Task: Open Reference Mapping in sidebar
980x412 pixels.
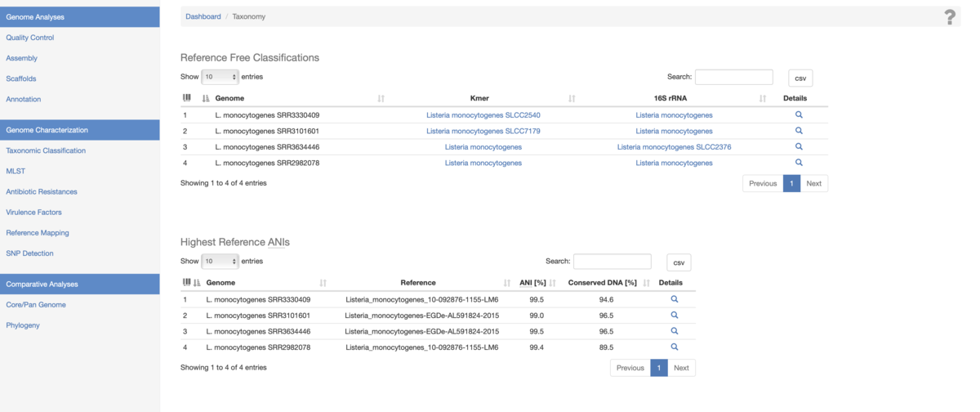Action: (38, 232)
